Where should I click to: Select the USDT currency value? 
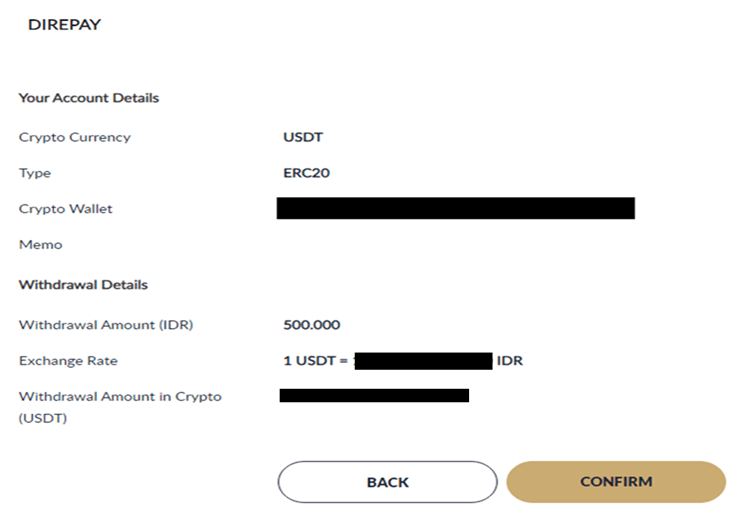(303, 137)
